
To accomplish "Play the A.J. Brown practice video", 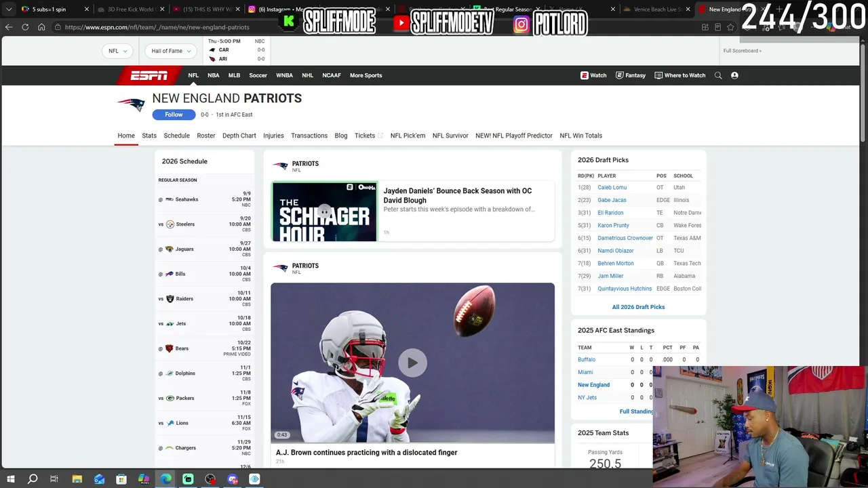I will [x=412, y=363].
